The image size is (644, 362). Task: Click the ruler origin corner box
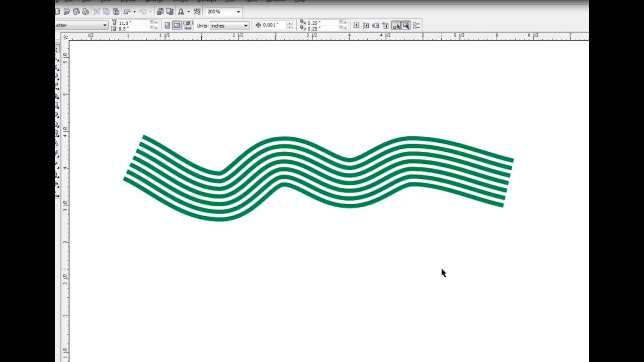coord(65,37)
